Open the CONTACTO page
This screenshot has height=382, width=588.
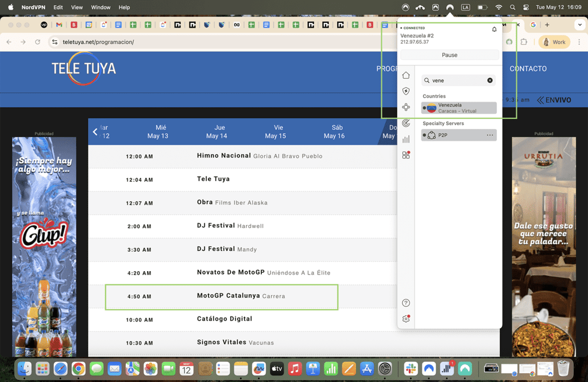click(x=528, y=69)
